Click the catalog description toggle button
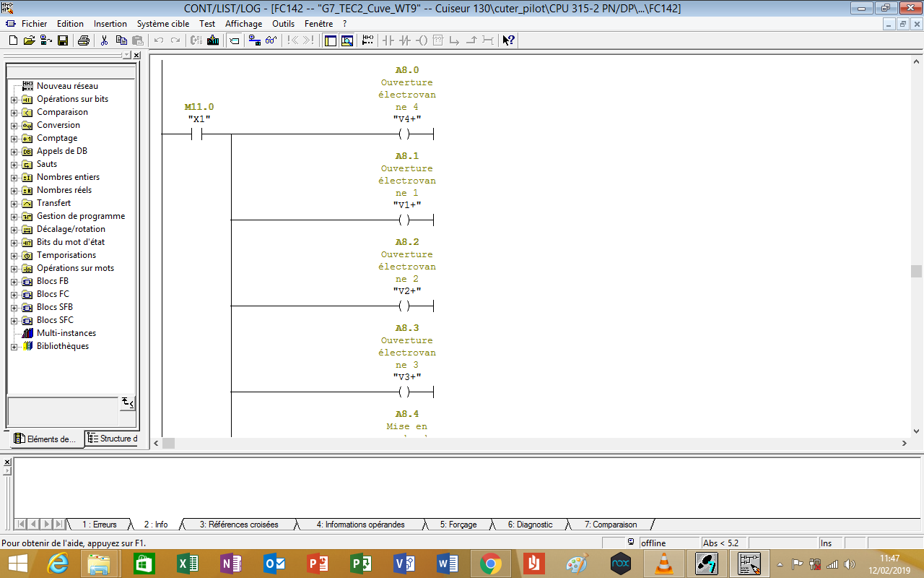 [127, 402]
